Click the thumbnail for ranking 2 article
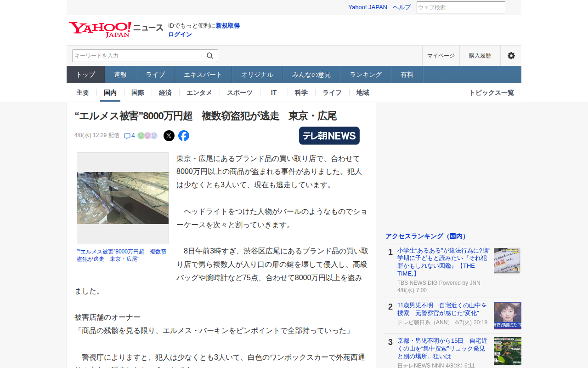 coord(508,316)
